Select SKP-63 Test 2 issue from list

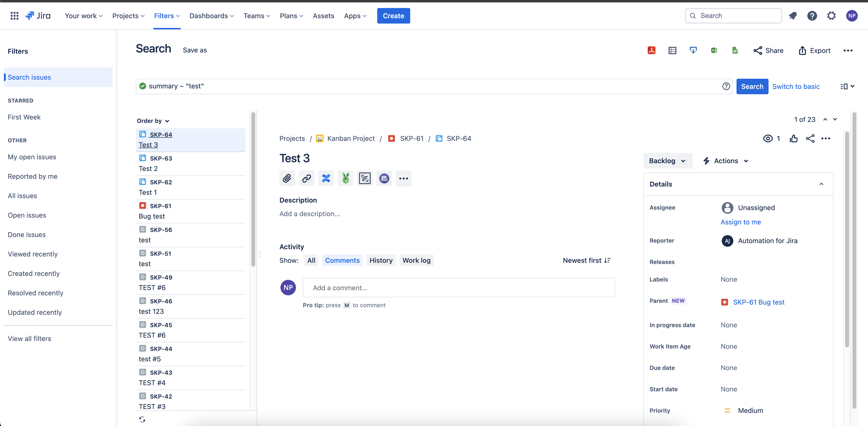[190, 163]
